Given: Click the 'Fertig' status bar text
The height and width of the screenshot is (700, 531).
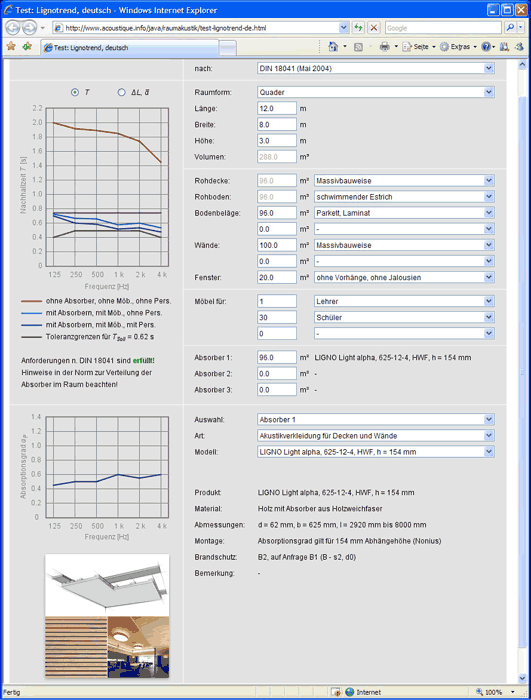Looking at the screenshot, I should coord(12,692).
